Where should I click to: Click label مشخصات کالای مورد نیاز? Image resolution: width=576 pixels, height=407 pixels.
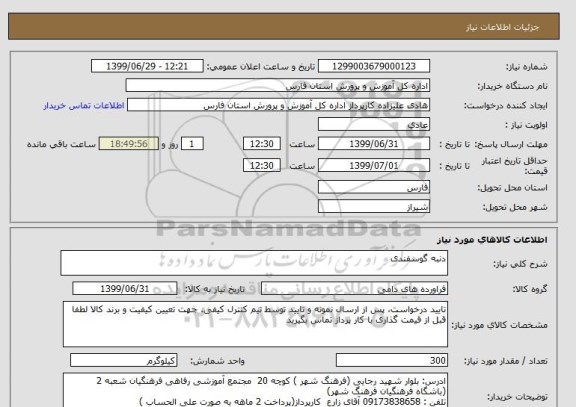[x=499, y=325]
